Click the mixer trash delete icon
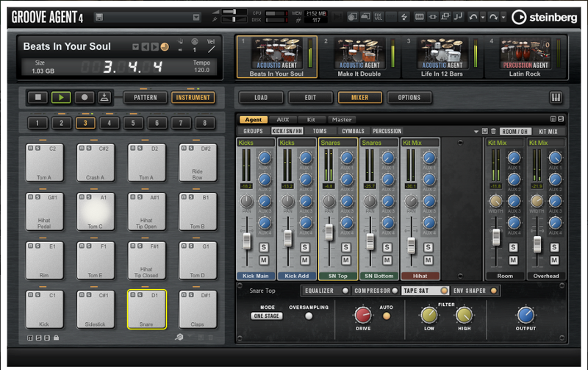 pyautogui.click(x=493, y=132)
